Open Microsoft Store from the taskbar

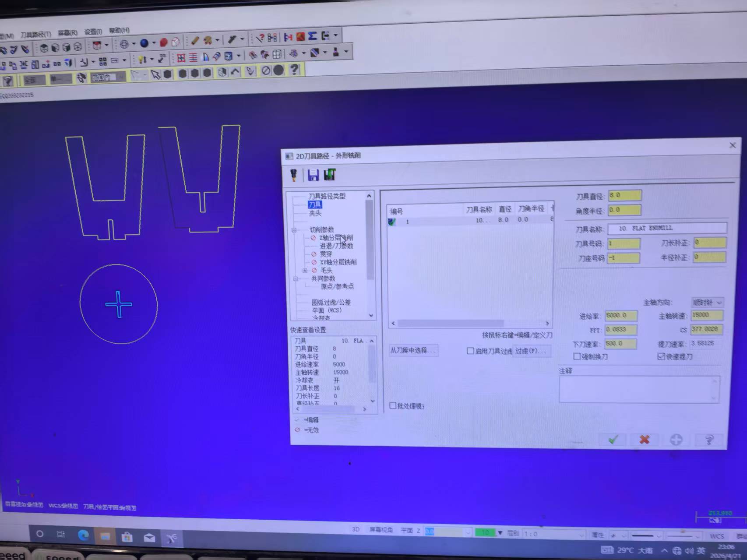[127, 536]
